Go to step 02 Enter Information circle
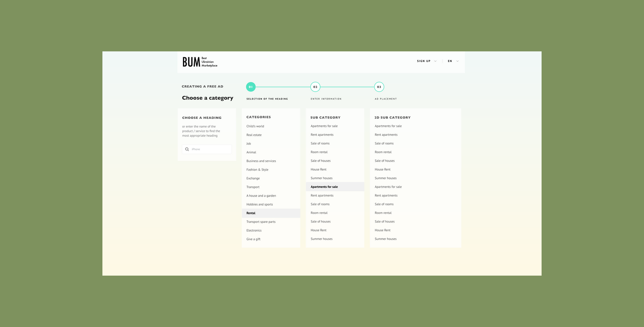 tap(315, 87)
